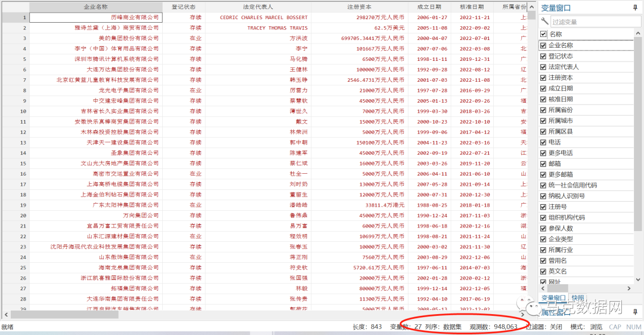
Task: Uncheck the 所属城市 variable checkbox
Action: pyautogui.click(x=543, y=121)
